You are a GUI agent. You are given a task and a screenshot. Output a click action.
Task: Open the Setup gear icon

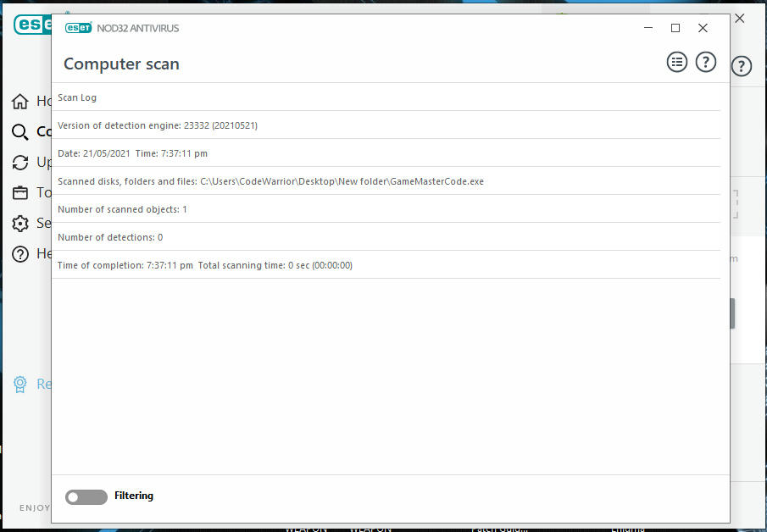20,224
